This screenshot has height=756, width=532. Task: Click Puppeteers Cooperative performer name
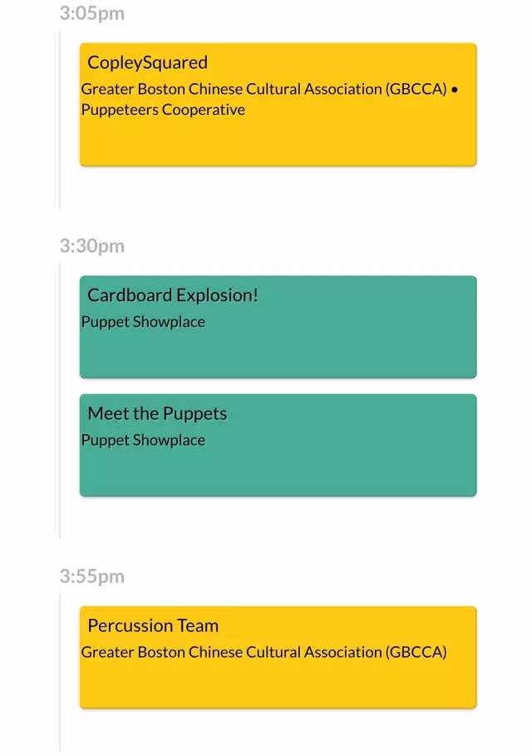coord(163,110)
